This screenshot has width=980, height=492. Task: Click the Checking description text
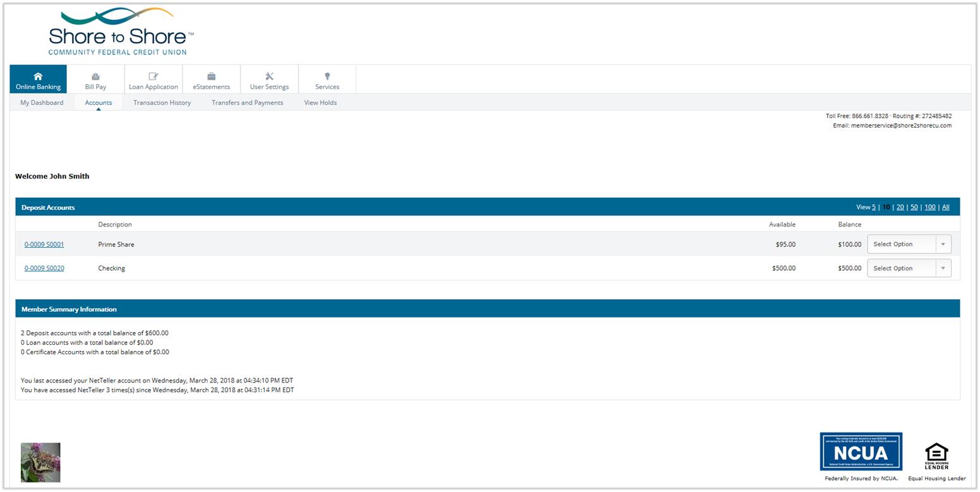[x=112, y=268]
